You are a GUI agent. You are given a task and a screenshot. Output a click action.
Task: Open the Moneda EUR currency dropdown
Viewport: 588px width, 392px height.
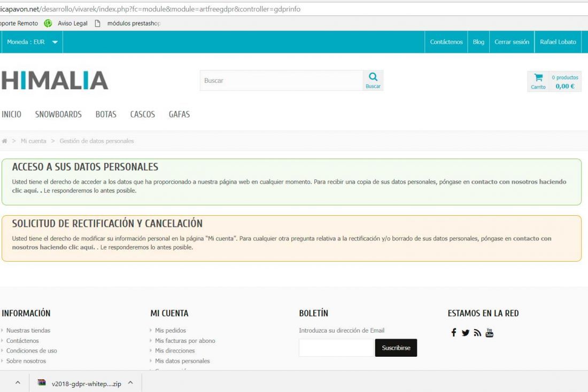[32, 42]
